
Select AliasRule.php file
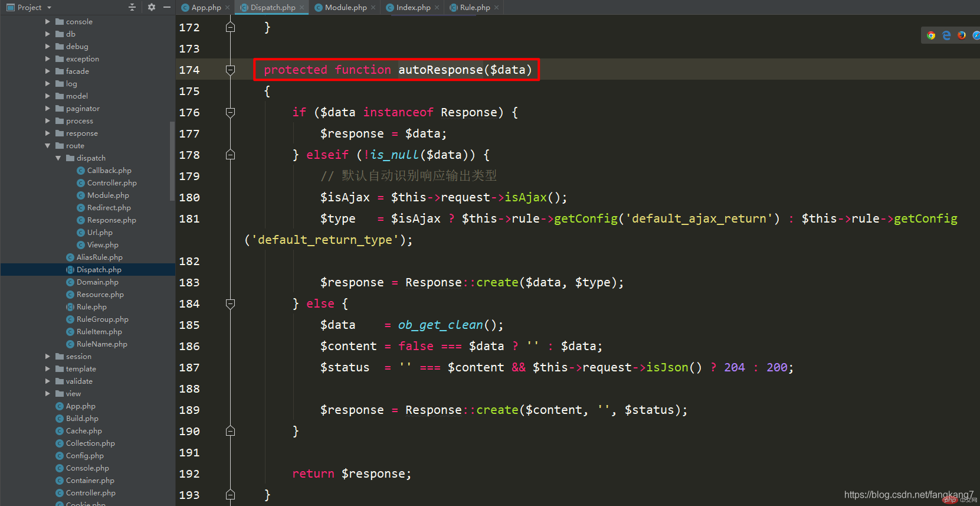[99, 257]
